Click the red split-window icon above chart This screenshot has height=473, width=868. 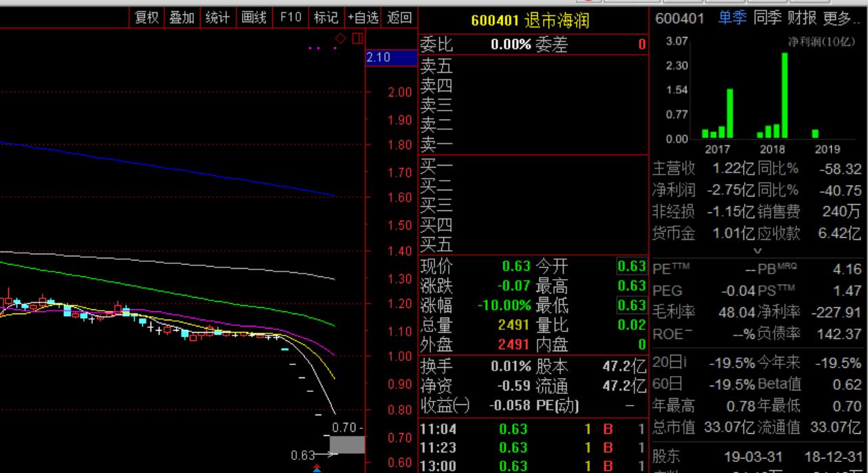(x=357, y=38)
